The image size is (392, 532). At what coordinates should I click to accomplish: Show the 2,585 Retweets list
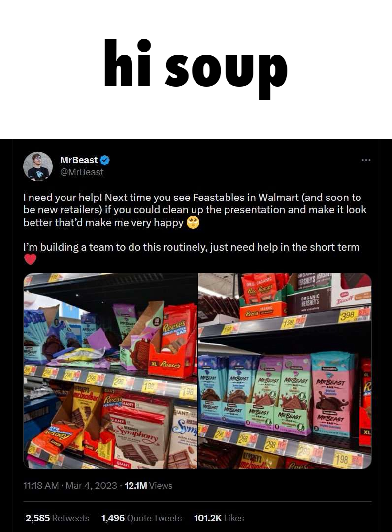57,518
